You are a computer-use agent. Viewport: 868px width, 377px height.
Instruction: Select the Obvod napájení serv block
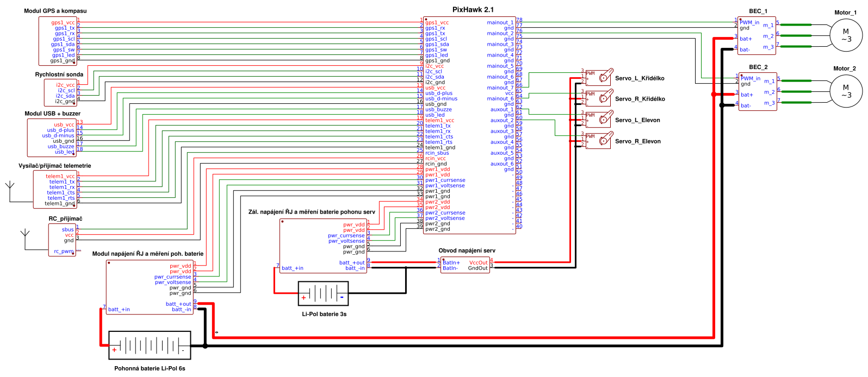[465, 265]
